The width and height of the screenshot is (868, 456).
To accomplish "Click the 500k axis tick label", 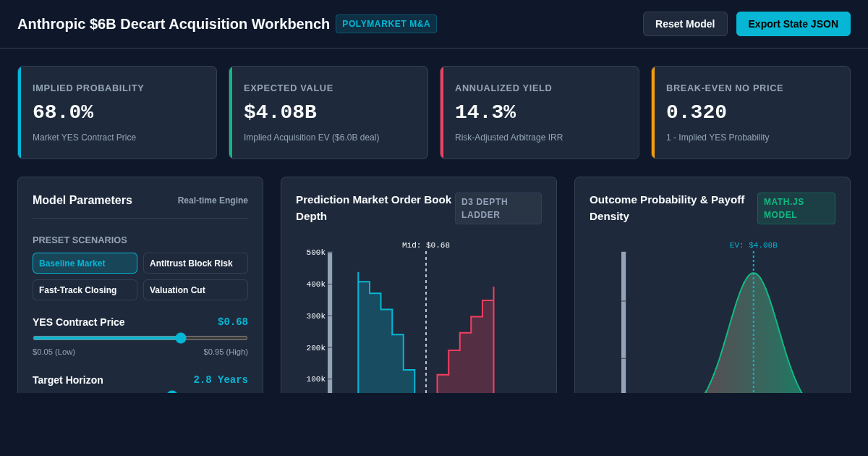I will (316, 253).
